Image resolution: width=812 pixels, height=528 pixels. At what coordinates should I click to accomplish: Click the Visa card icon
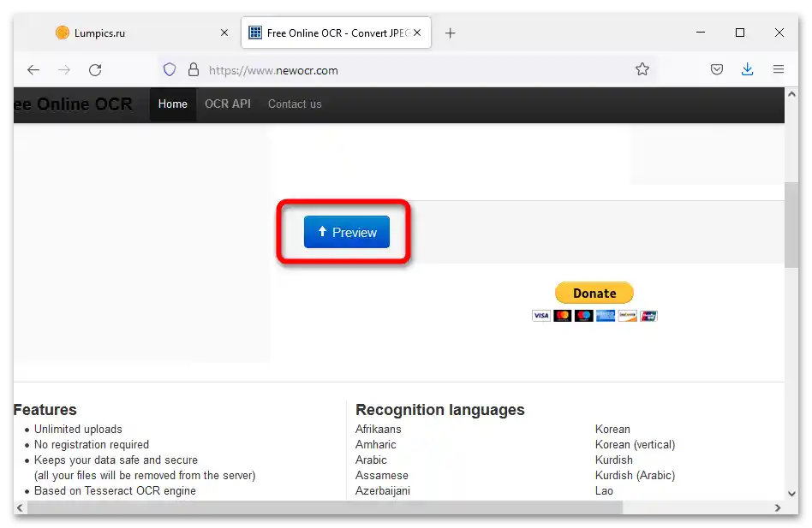[541, 316]
